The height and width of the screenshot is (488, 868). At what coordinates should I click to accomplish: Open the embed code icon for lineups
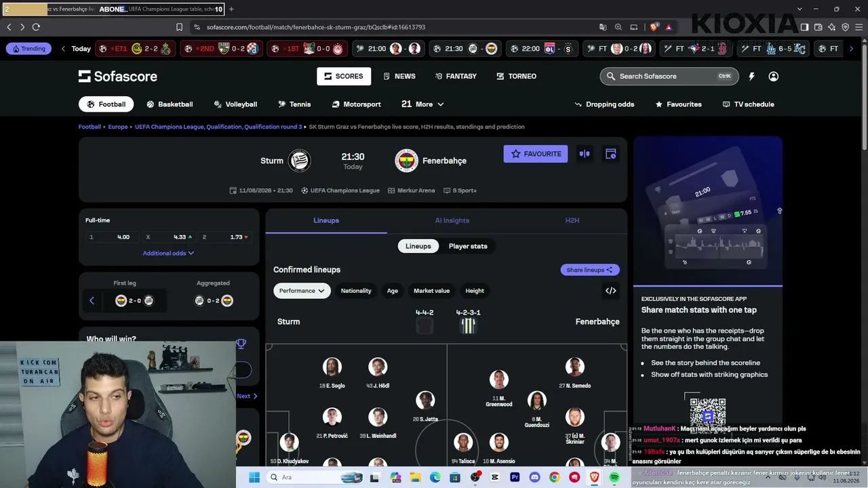point(610,291)
